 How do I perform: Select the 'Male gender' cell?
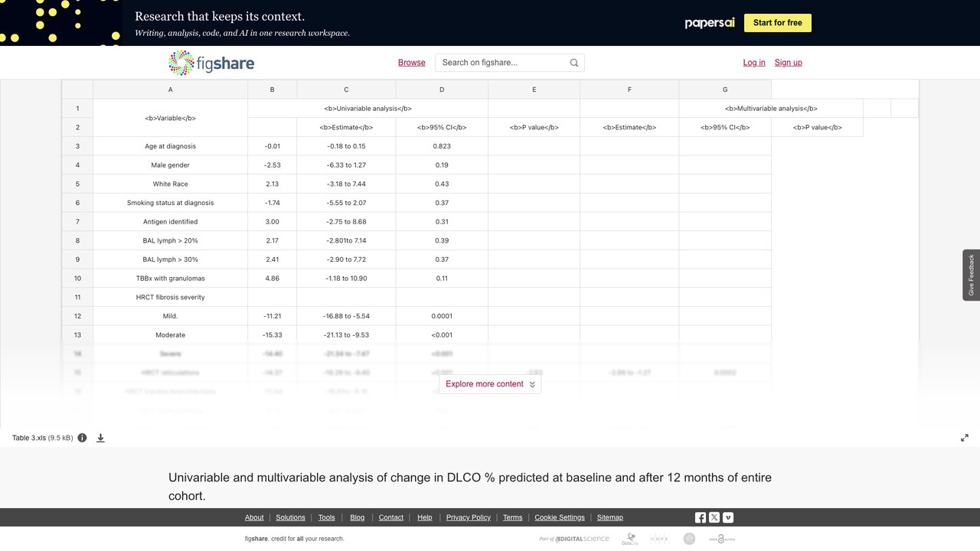170,165
